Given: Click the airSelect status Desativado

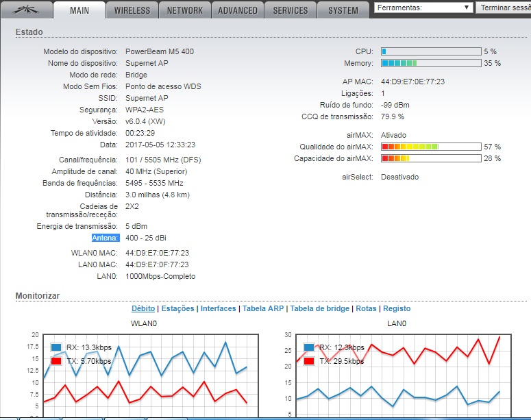Looking at the screenshot, I should click(x=399, y=177).
